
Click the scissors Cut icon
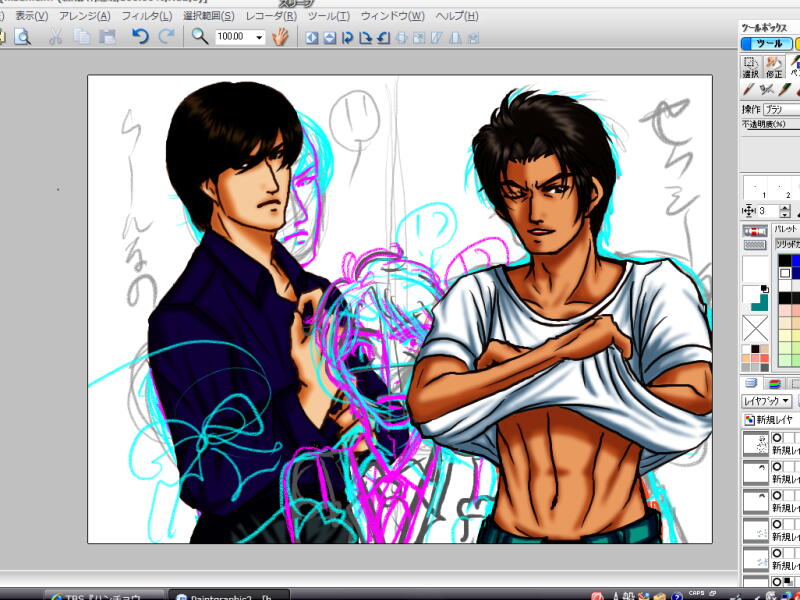56,37
